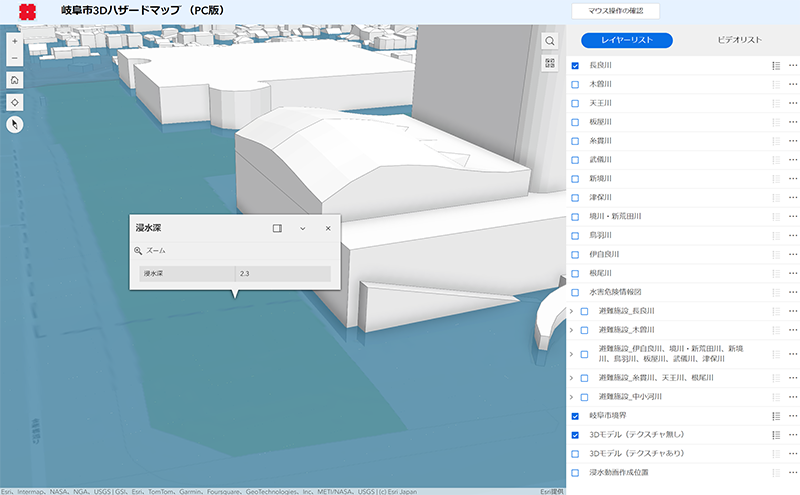
Task: Click the Esri提供 attribution link
Action: (x=552, y=491)
